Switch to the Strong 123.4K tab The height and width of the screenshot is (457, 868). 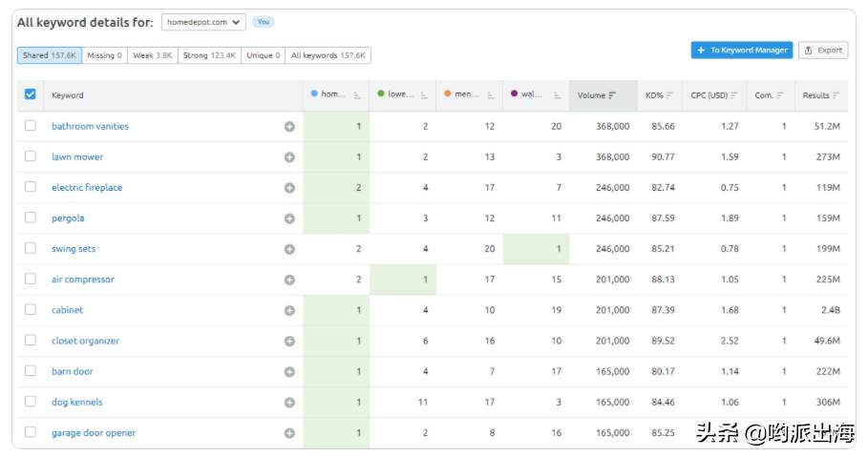209,55
